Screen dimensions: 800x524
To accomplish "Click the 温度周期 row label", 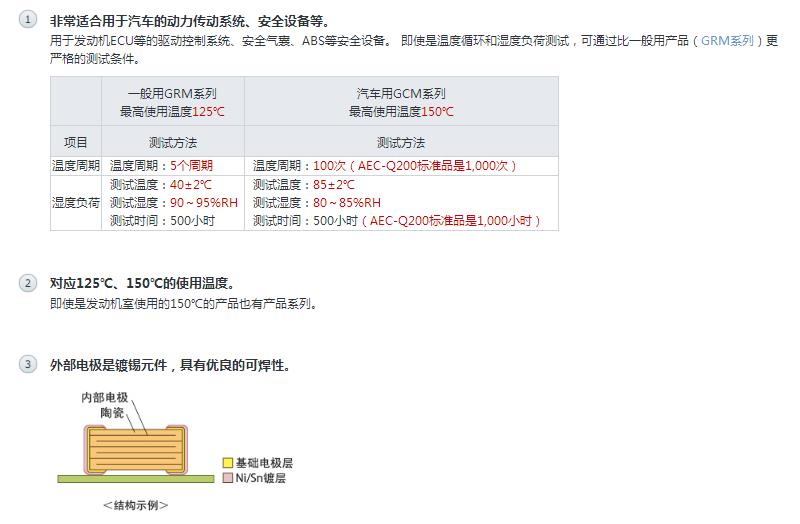I will (76, 165).
